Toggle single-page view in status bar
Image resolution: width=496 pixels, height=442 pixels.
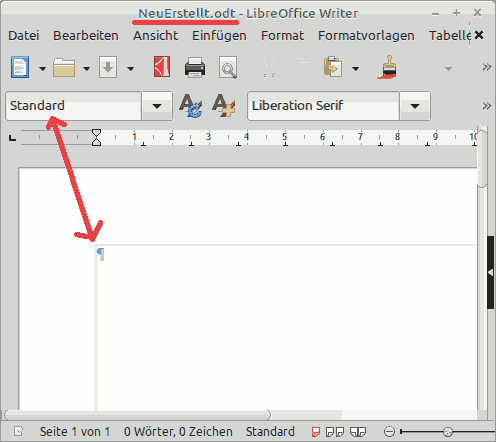315,432
